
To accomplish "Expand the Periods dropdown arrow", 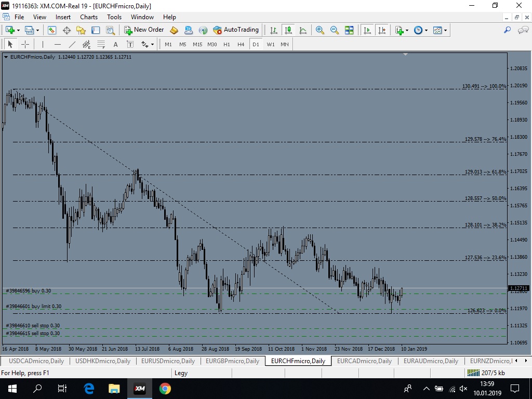I will [x=426, y=30].
